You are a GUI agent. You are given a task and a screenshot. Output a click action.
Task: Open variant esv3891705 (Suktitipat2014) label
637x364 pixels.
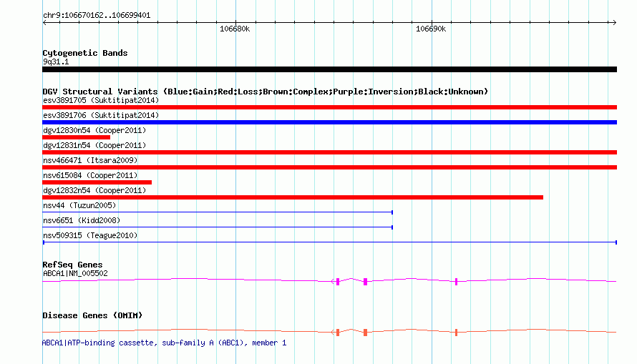click(x=101, y=100)
